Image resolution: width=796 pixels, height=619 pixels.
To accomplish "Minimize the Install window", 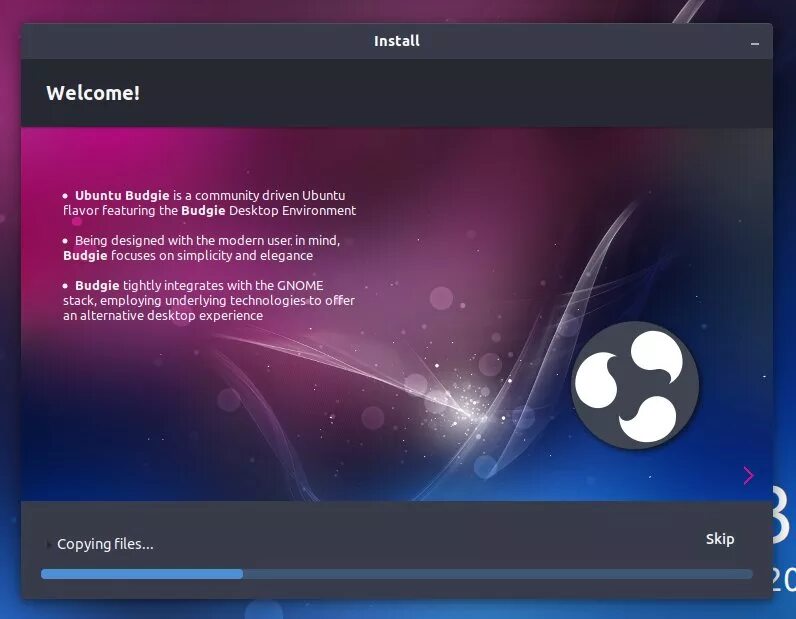I will (x=755, y=44).
